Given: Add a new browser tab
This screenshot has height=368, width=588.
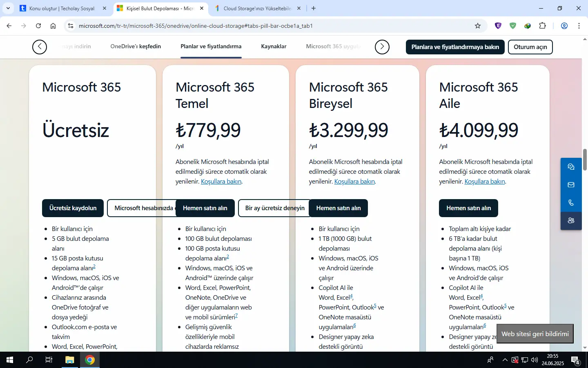Looking at the screenshot, I should click(314, 8).
